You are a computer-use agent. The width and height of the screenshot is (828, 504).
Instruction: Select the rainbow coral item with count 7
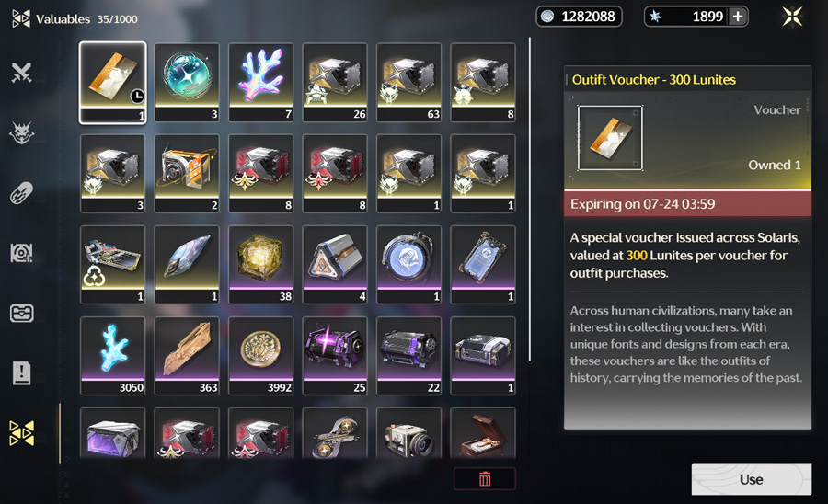coord(261,83)
